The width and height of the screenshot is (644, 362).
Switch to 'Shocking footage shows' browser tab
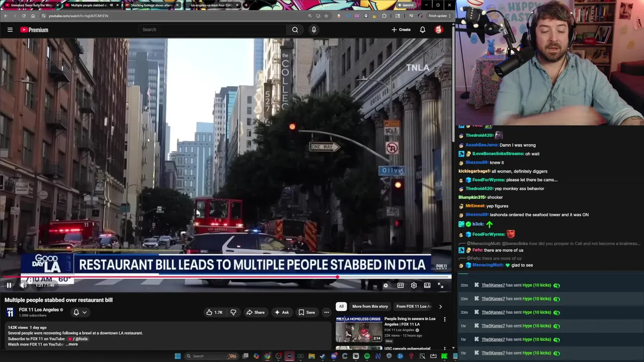pyautogui.click(x=151, y=5)
